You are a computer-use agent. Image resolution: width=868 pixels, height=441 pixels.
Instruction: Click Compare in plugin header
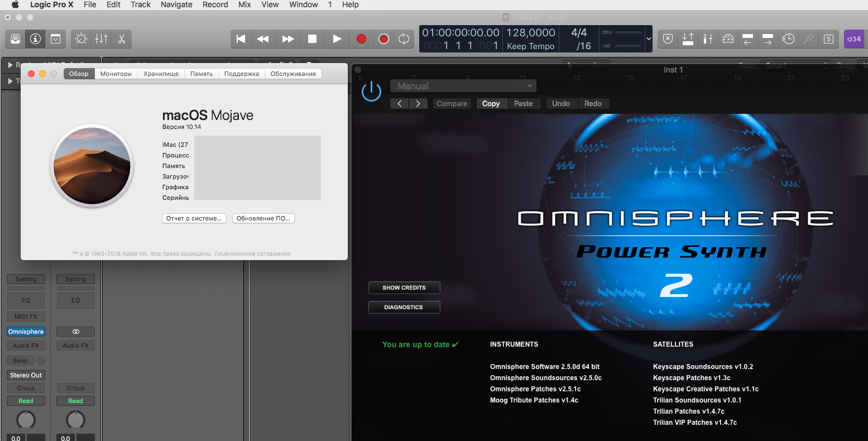tap(452, 104)
